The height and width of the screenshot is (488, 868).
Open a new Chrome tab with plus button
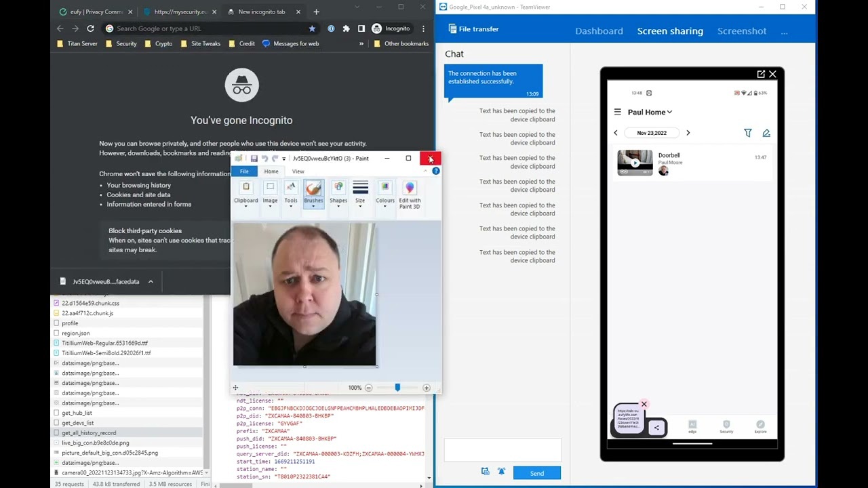pos(316,12)
